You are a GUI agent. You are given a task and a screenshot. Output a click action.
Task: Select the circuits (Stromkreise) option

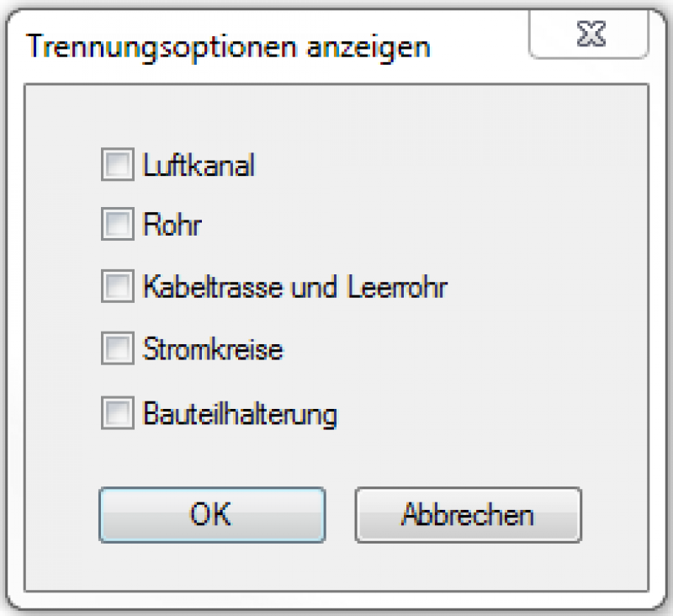[x=117, y=348]
